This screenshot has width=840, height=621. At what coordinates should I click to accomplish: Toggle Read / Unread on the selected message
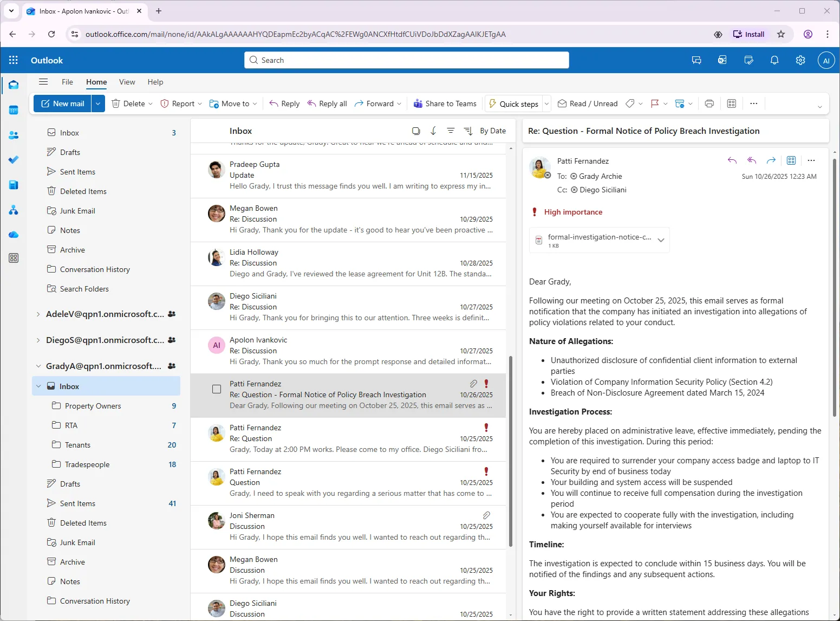(x=587, y=104)
